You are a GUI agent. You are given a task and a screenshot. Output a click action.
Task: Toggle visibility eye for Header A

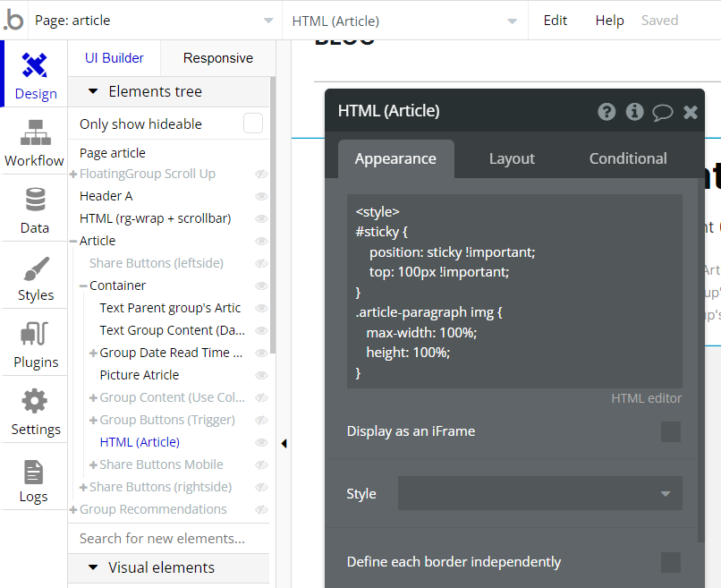tap(261, 197)
